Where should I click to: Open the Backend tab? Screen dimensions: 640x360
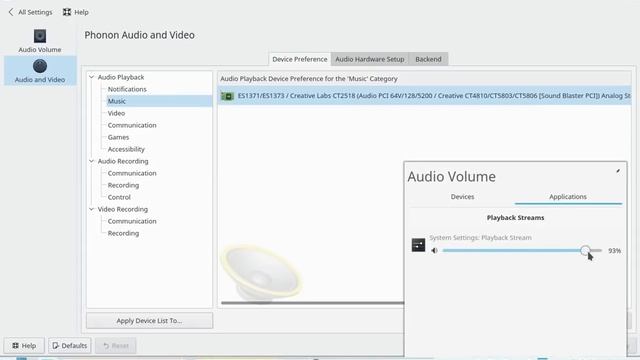[x=428, y=59]
